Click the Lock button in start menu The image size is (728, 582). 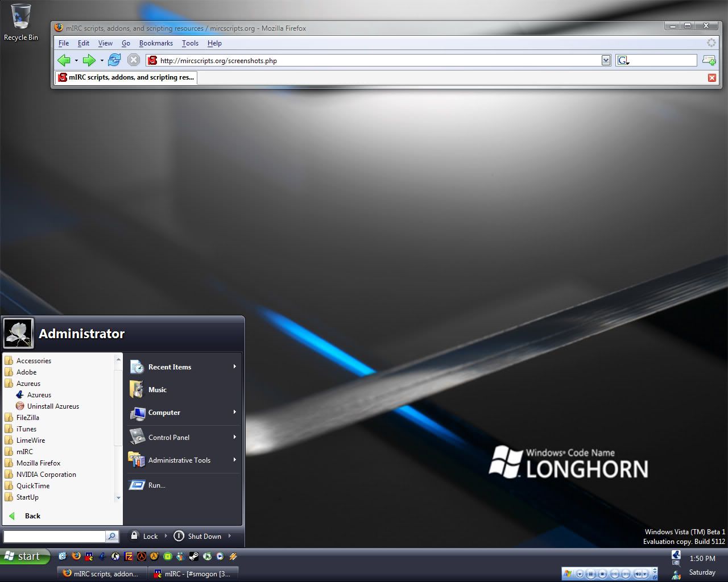[x=144, y=536]
